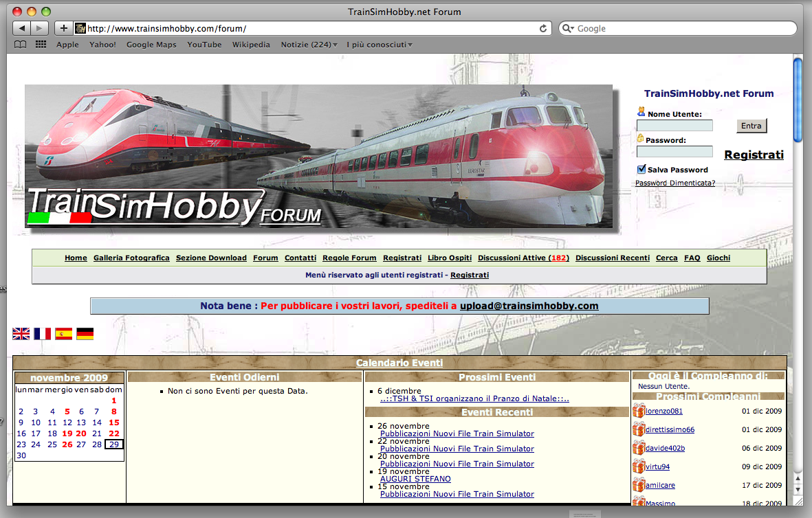This screenshot has width=812, height=518.
Task: Select day 15 in the calendar
Action: (114, 423)
